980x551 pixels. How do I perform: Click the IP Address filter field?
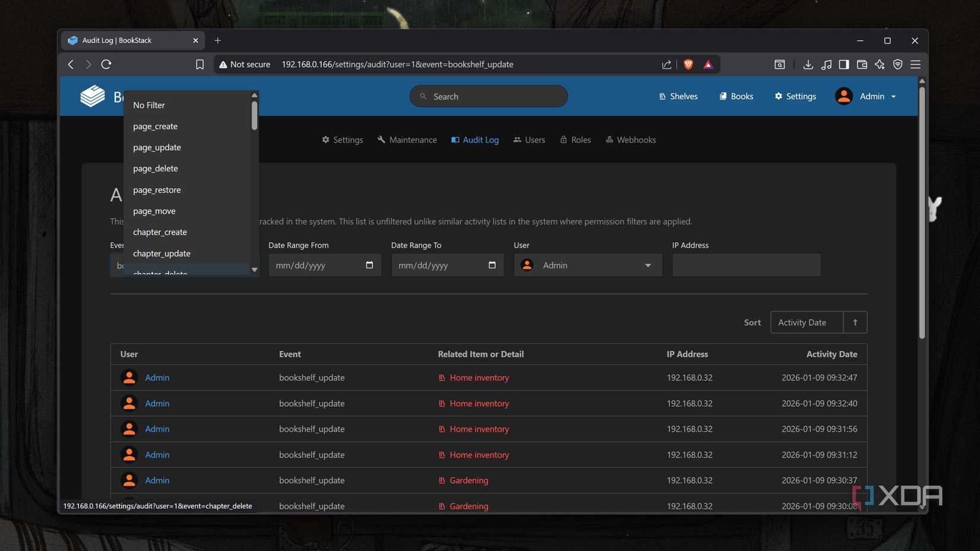tap(746, 265)
